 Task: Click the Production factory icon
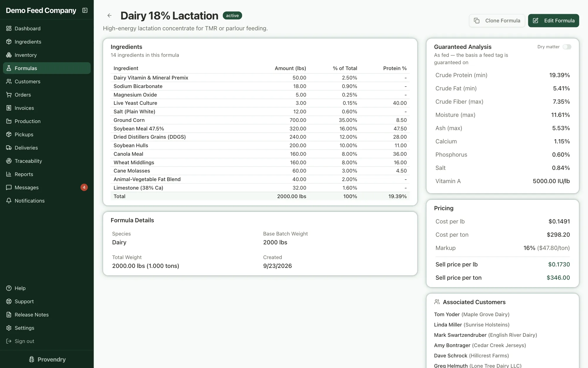click(9, 121)
